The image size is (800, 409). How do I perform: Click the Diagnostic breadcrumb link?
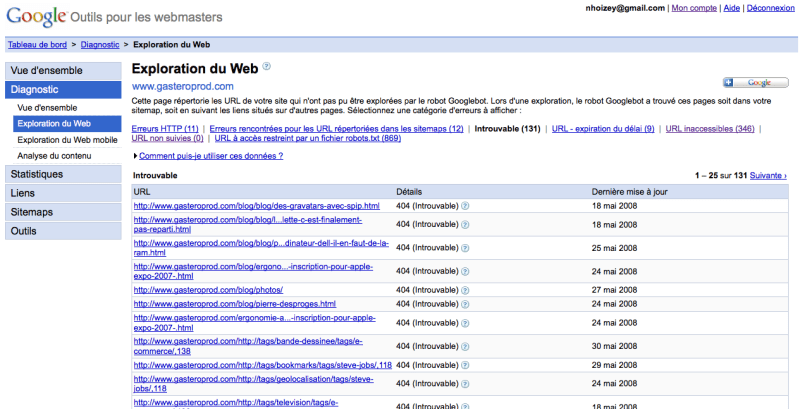[x=100, y=45]
